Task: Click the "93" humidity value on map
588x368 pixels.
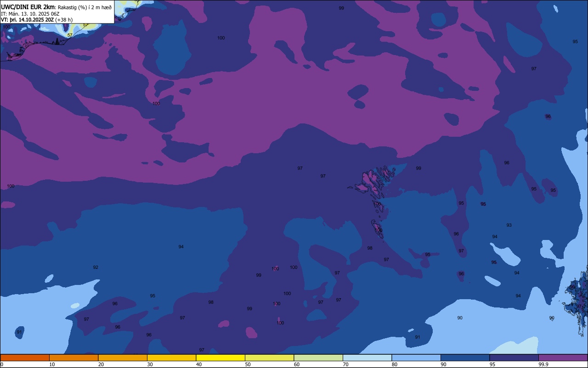Action: 509,225
